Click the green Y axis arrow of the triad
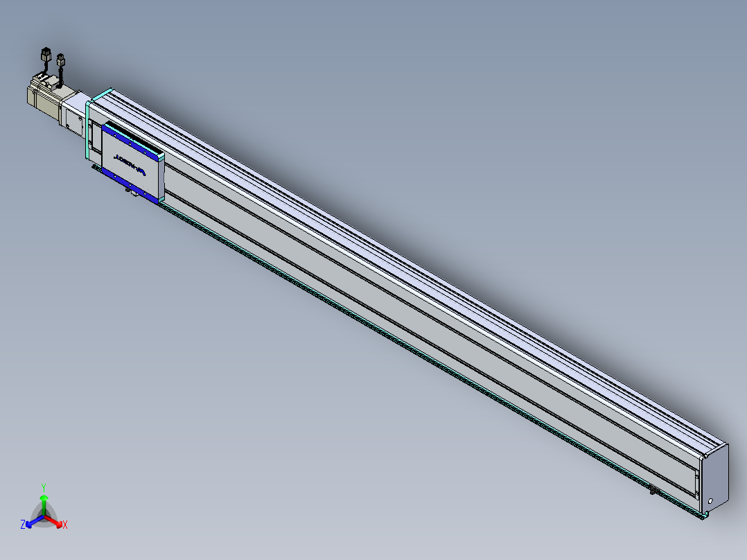This screenshot has width=747, height=560. click(44, 506)
